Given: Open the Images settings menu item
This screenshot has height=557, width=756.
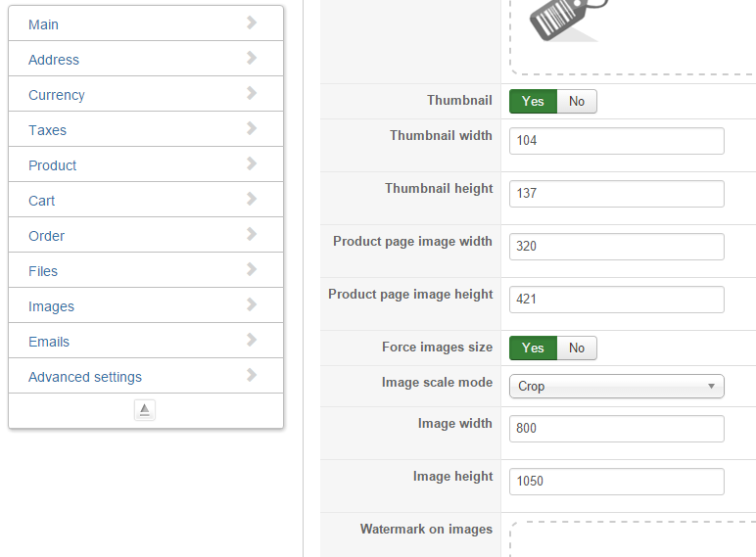Looking at the screenshot, I should tap(52, 306).
